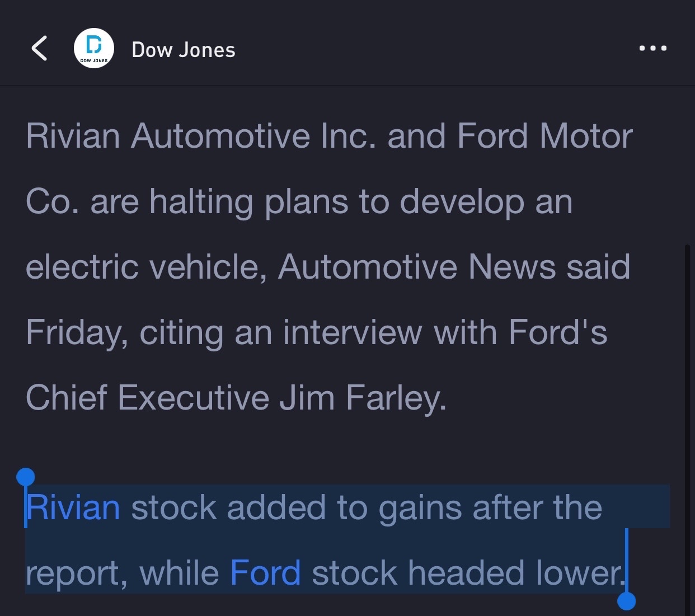This screenshot has height=616, width=695.
Task: Tap the highlighted text "stock headed lower"
Action: (467, 573)
